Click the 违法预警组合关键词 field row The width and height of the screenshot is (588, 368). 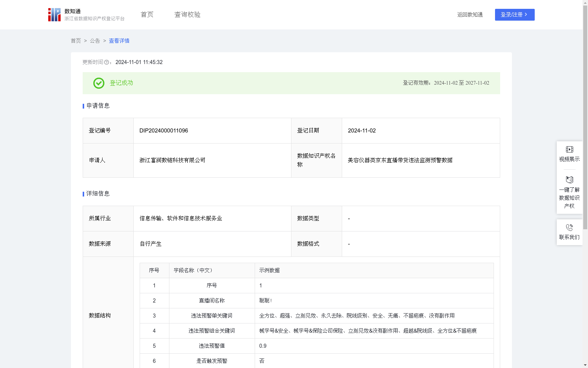tap(317, 331)
